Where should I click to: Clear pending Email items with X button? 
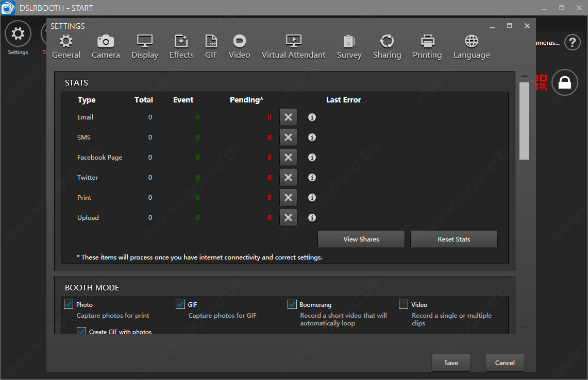288,117
